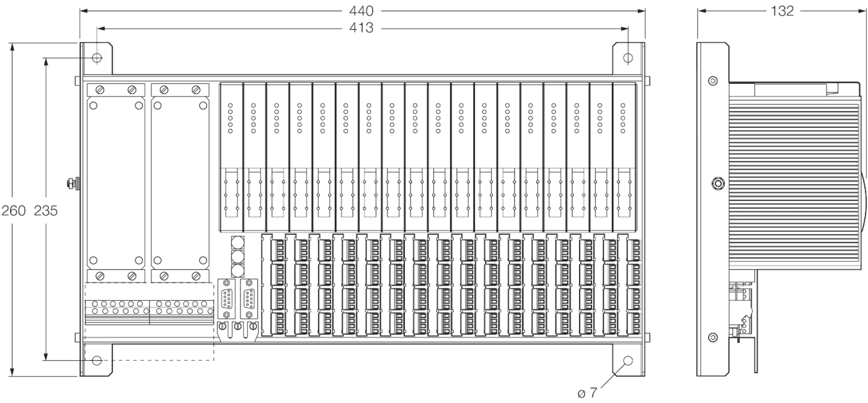Click the bottom-left mounting hole

click(97, 360)
